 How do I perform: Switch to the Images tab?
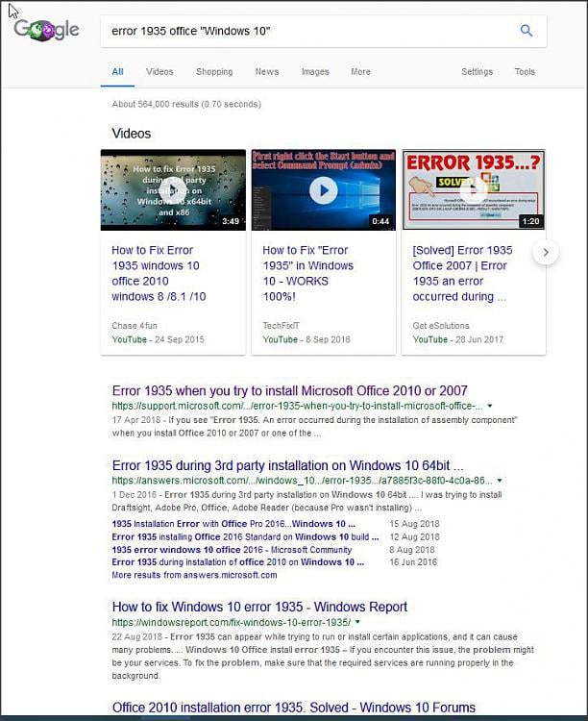click(x=315, y=72)
